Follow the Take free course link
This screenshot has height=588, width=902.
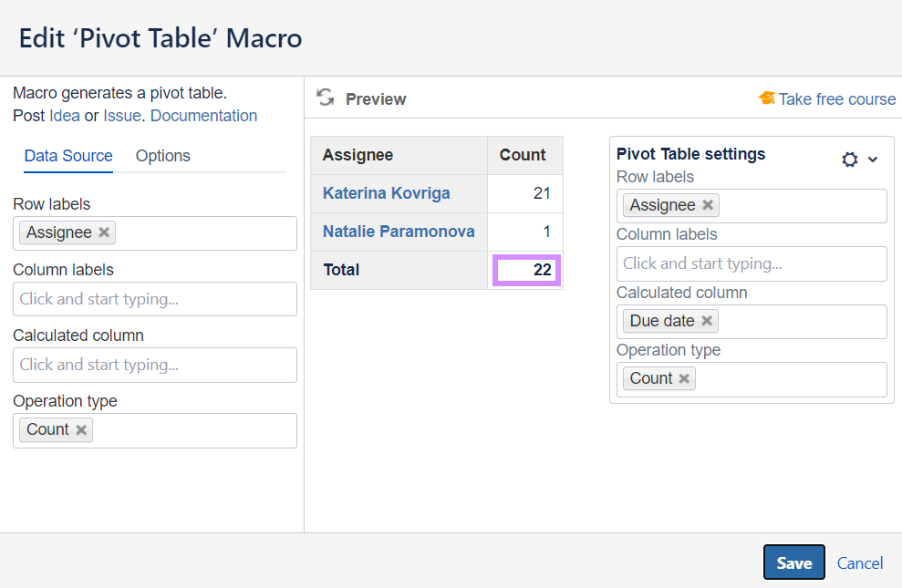click(837, 99)
